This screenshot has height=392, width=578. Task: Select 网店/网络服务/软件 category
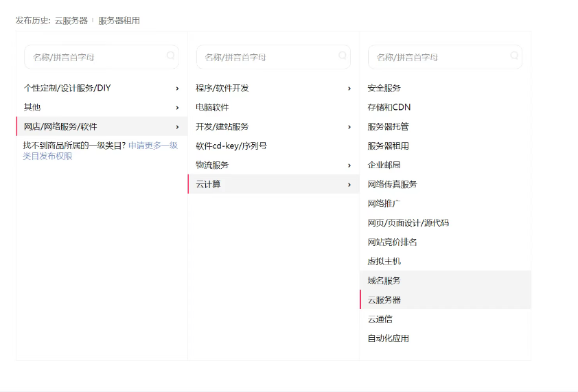point(60,127)
